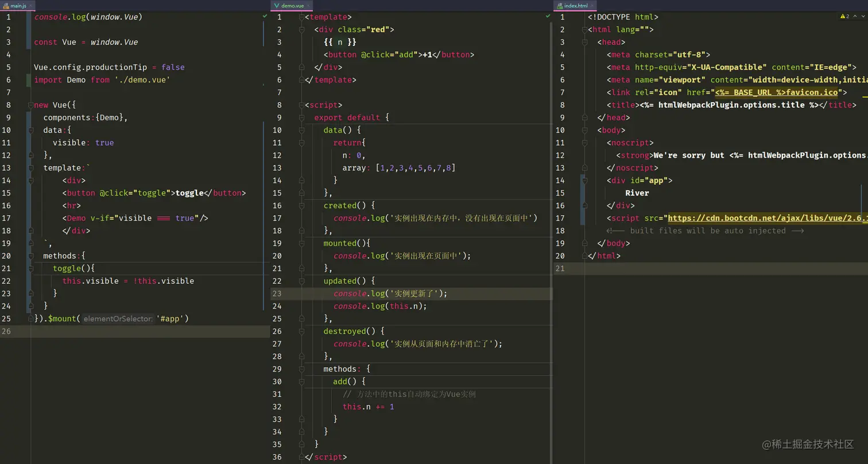Click the "this.n += 1" statement
868x464 pixels.
[369, 407]
